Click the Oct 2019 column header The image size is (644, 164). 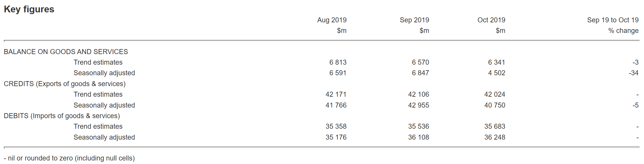491,20
